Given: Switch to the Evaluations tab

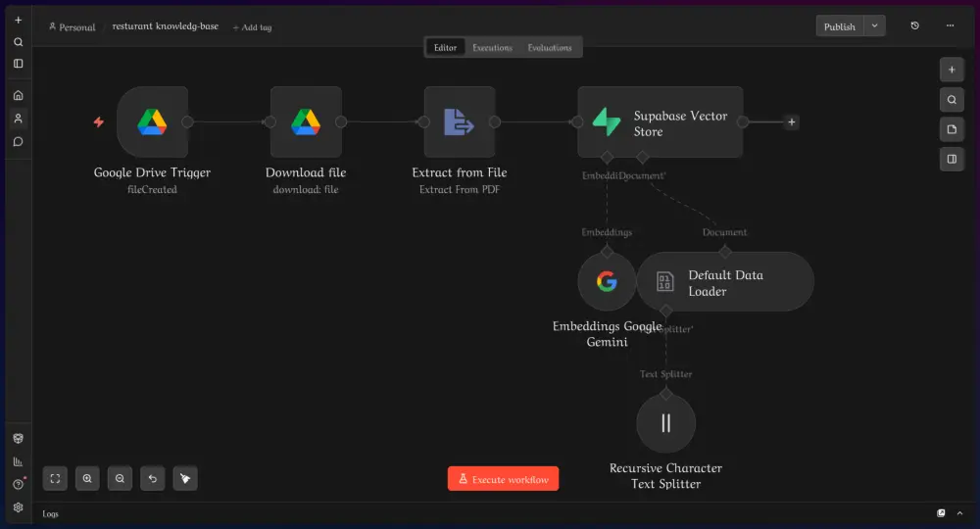Looking at the screenshot, I should 550,47.
